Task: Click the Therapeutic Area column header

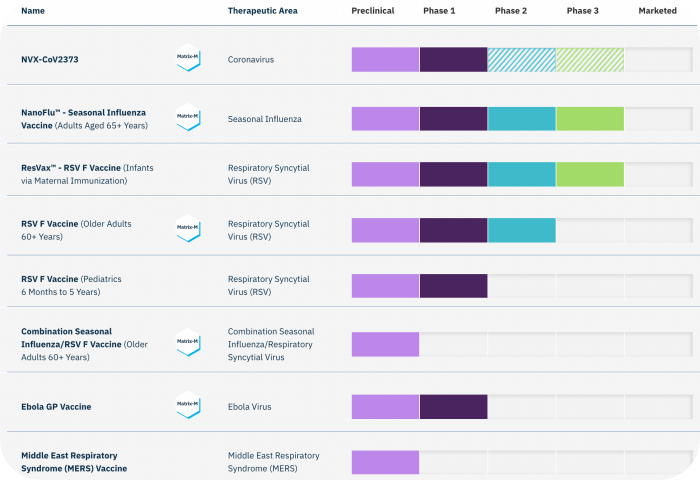Action: [x=262, y=11]
